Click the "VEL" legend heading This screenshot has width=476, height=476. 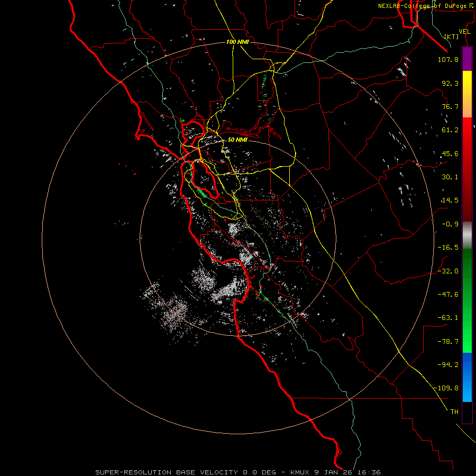click(x=464, y=32)
